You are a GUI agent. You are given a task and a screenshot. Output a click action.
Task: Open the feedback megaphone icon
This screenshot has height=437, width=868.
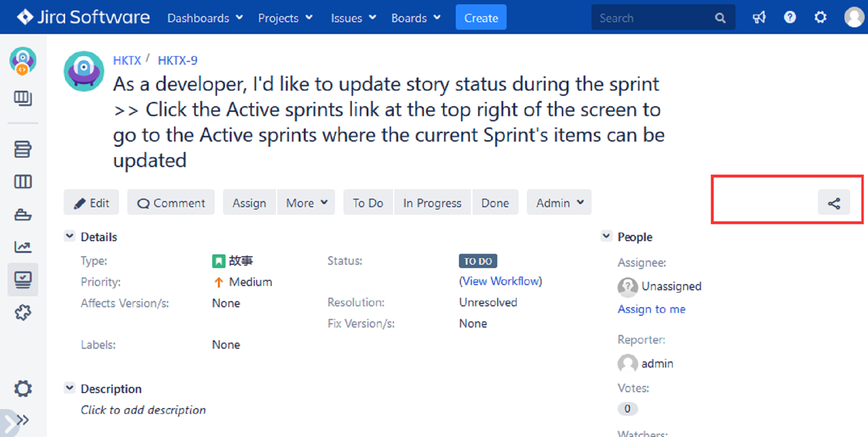pos(759,18)
